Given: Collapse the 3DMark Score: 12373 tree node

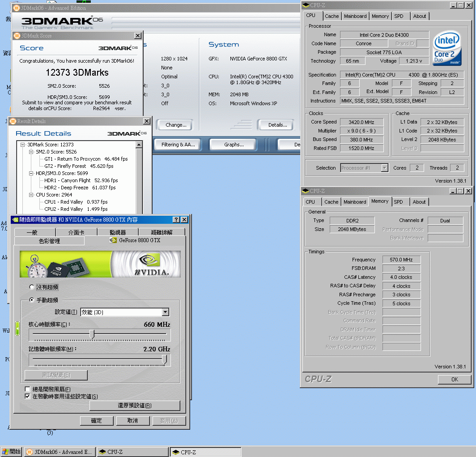Looking at the screenshot, I should pos(22,145).
